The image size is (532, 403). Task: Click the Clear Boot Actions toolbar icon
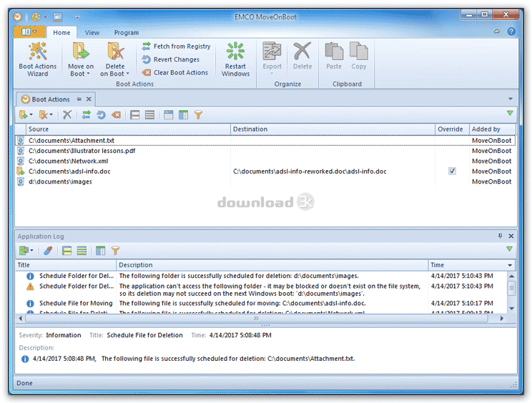(116, 115)
